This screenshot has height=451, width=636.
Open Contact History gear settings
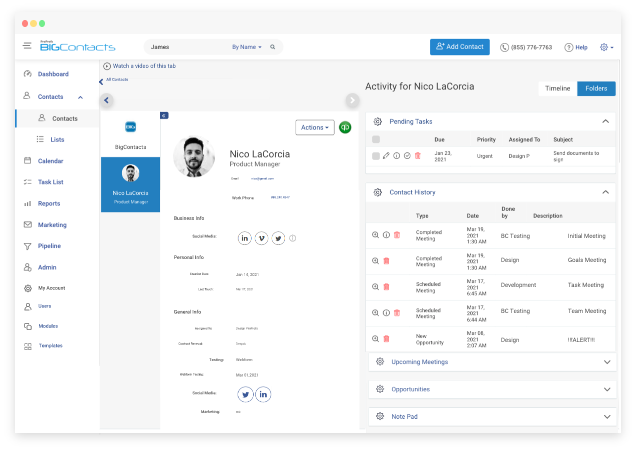coord(378,192)
